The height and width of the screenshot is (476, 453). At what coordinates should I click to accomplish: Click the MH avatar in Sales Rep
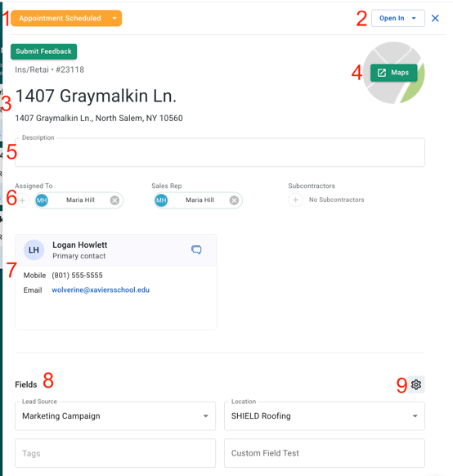(x=161, y=200)
